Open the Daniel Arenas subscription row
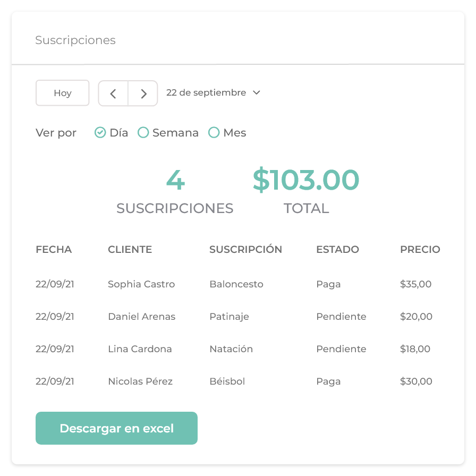476x476 pixels. (x=141, y=317)
